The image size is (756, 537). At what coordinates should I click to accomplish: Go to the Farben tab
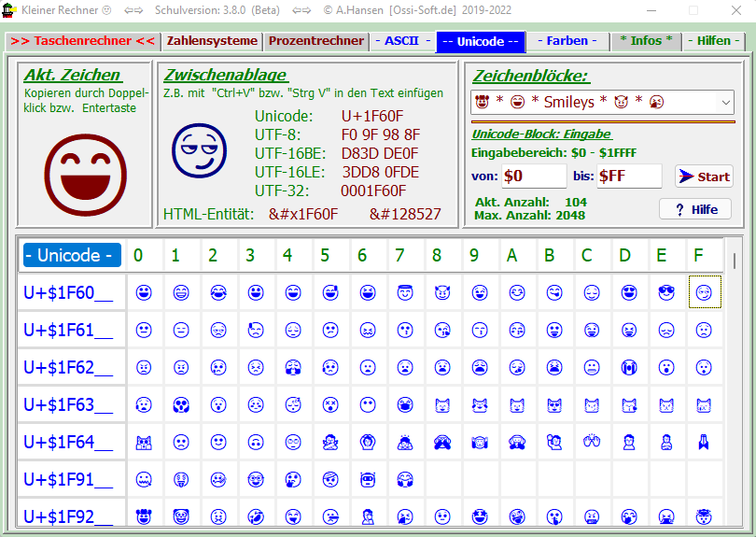[567, 41]
